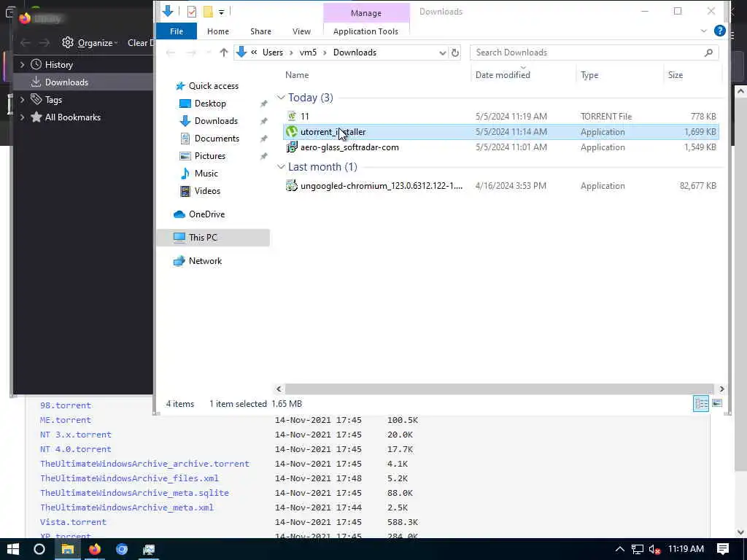Open the address bar history dropdown
The image size is (747, 560).
pos(442,52)
